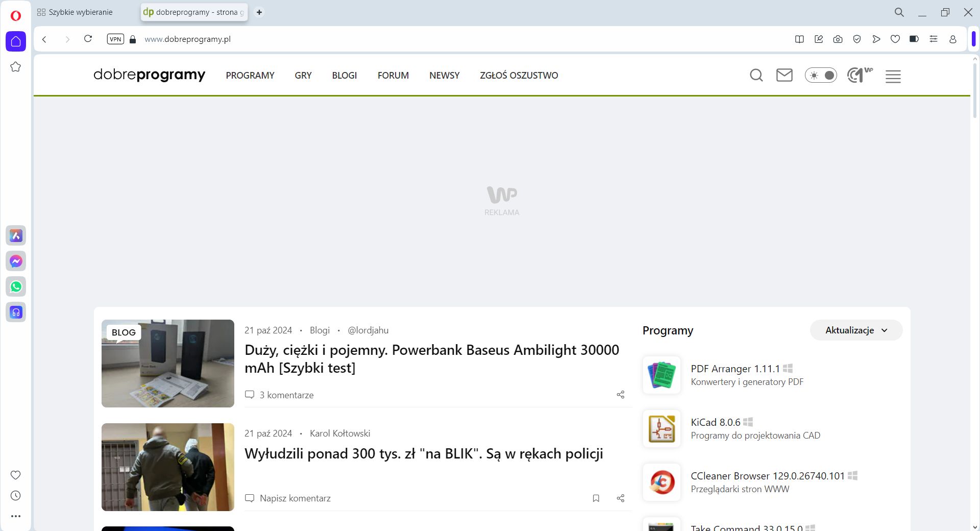Open the Easy Setup settings panel
980x531 pixels.
click(934, 39)
